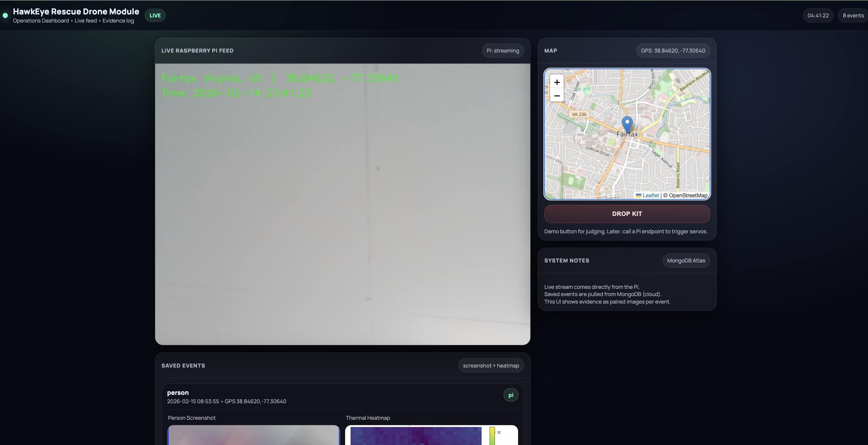The width and height of the screenshot is (868, 445).
Task: Open the OpenStreetMap attribution link
Action: (688, 195)
